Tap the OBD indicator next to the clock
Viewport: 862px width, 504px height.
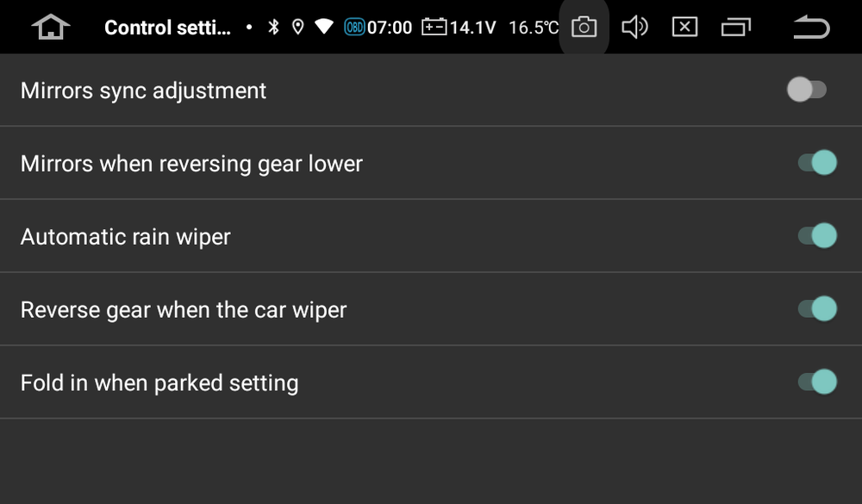[355, 27]
